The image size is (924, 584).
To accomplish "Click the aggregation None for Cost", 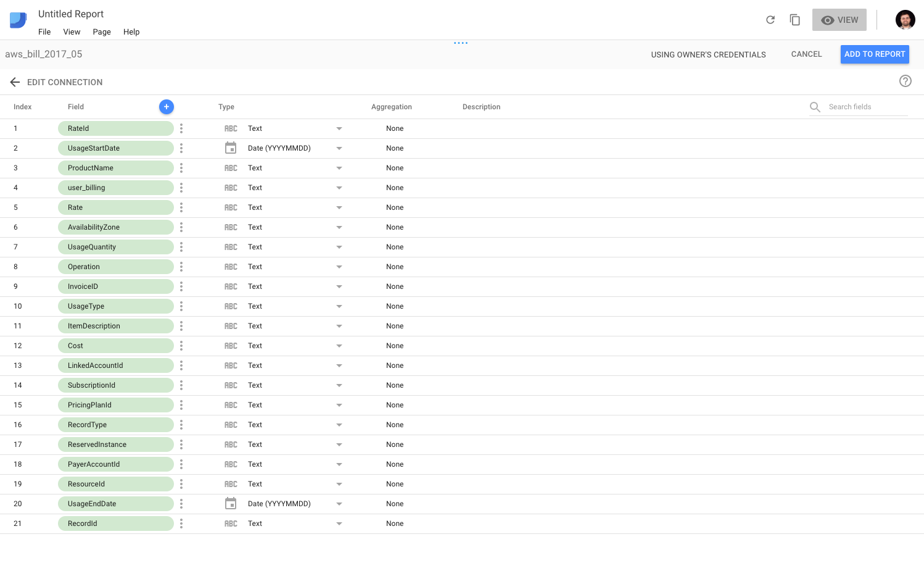I will [395, 346].
